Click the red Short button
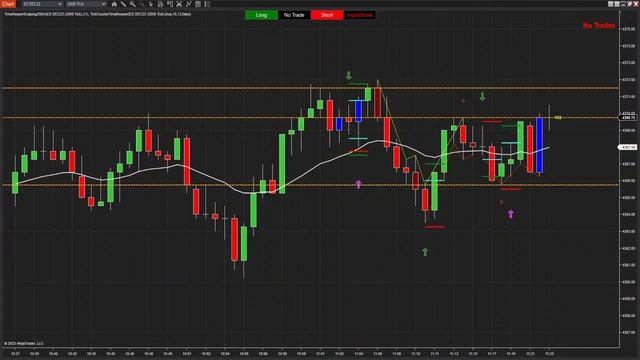The height and width of the screenshot is (360, 640). [x=327, y=15]
